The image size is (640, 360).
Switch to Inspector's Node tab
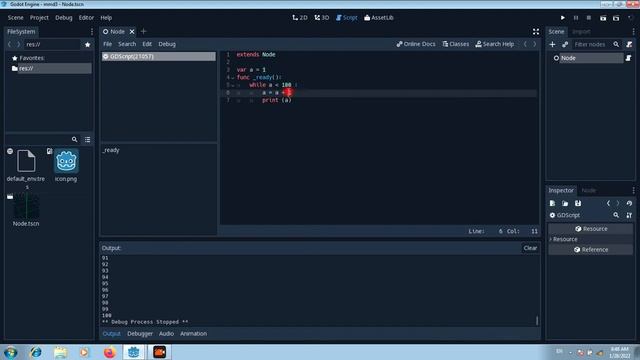[x=589, y=190]
